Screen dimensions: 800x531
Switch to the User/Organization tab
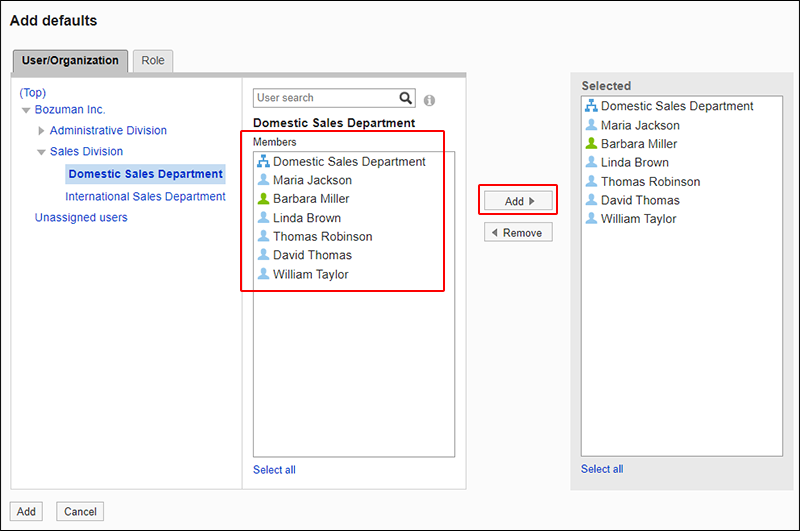tap(70, 61)
